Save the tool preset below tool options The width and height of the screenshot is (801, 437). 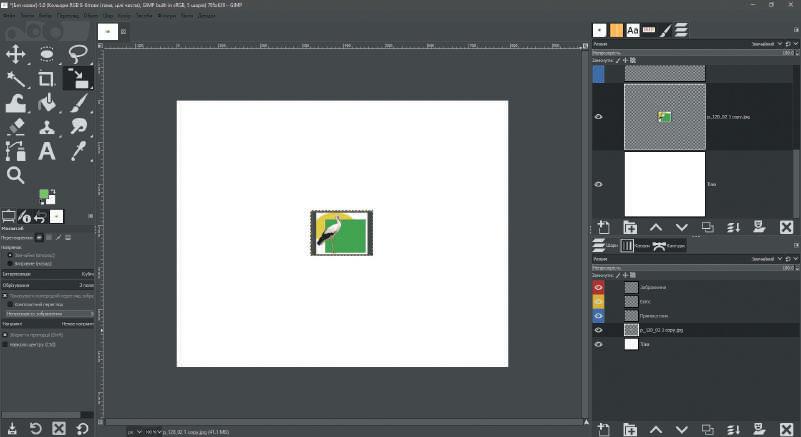pos(12,428)
